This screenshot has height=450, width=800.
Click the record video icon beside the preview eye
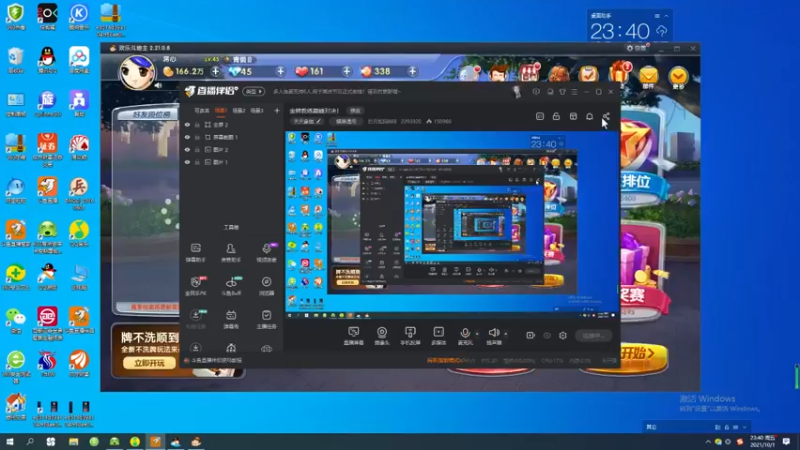point(531,335)
